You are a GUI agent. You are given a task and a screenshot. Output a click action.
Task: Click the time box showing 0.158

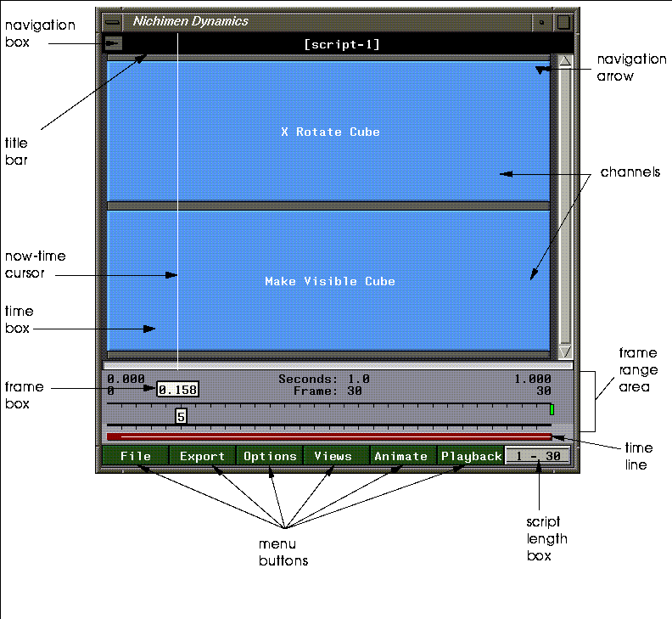click(177, 389)
